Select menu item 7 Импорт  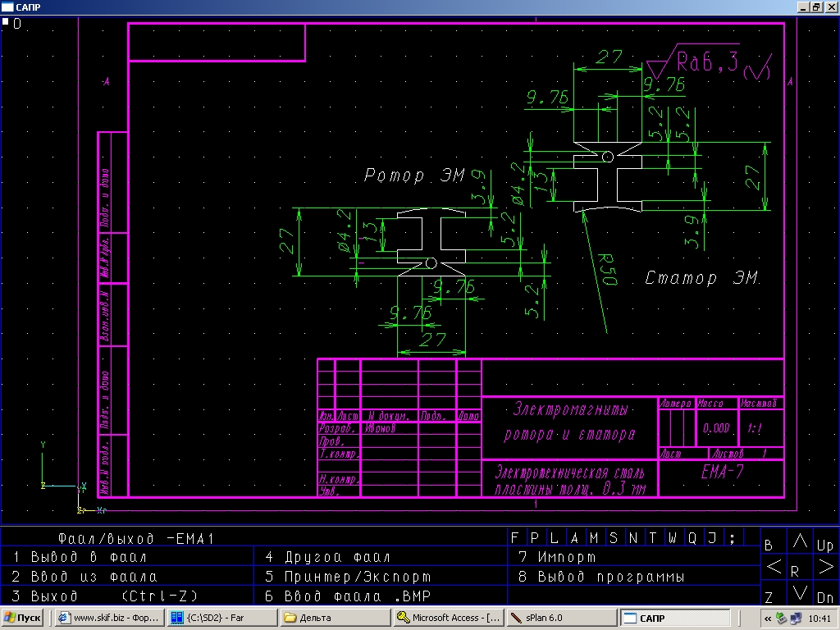[557, 557]
